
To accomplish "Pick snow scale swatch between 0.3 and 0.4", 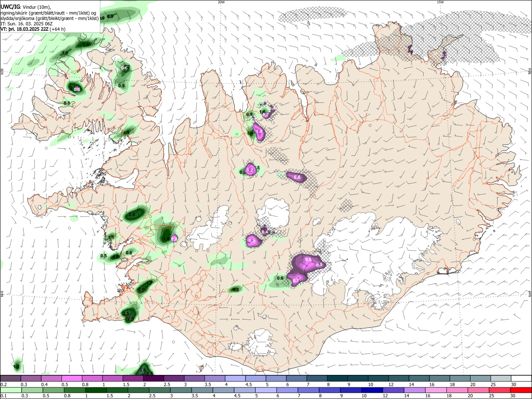I will tap(31, 379).
